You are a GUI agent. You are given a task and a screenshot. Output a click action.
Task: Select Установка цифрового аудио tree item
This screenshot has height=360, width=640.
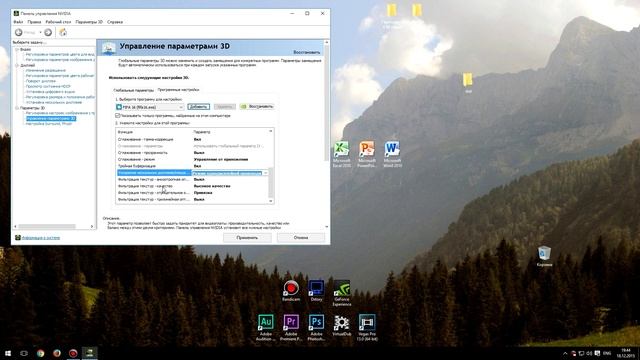50,92
